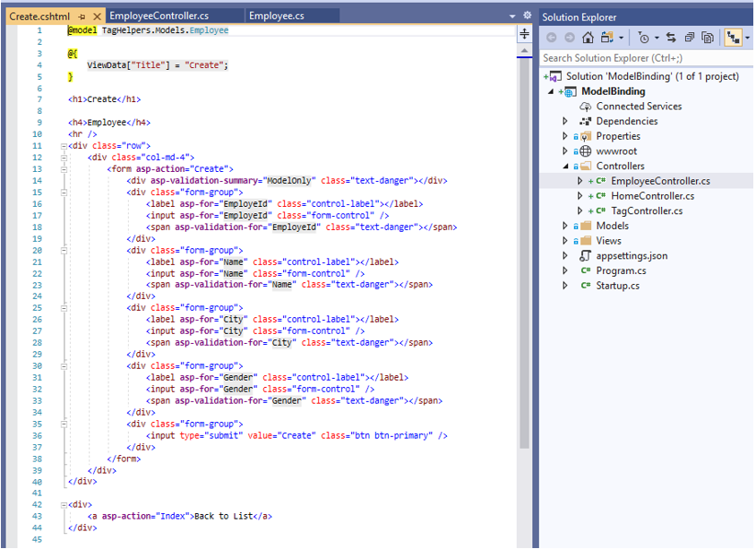This screenshot has height=549, width=756.
Task: Click the editor vertical scrollbar thumb
Action: pyautogui.click(x=524, y=254)
